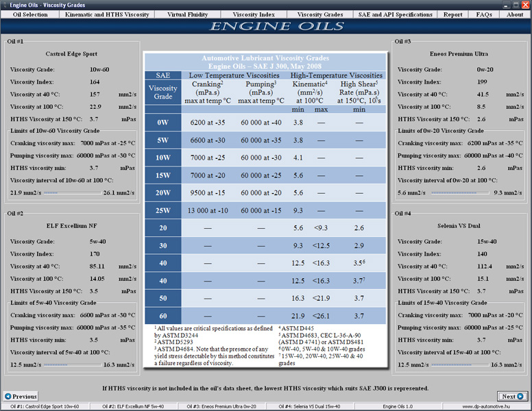Open SAE and API Specifications tab
The width and height of the screenshot is (532, 411).
pyautogui.click(x=396, y=14)
